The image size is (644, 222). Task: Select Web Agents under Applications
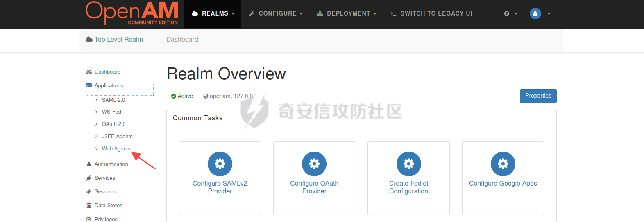coord(116,148)
